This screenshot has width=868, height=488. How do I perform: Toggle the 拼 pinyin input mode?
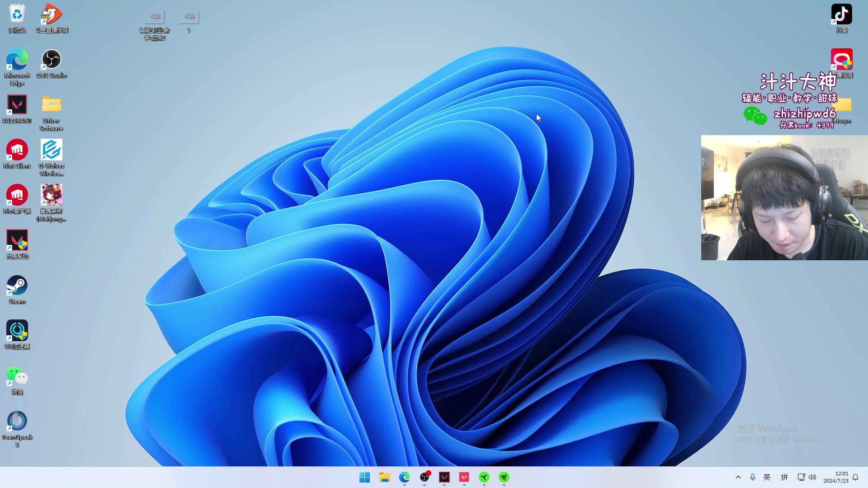click(784, 477)
